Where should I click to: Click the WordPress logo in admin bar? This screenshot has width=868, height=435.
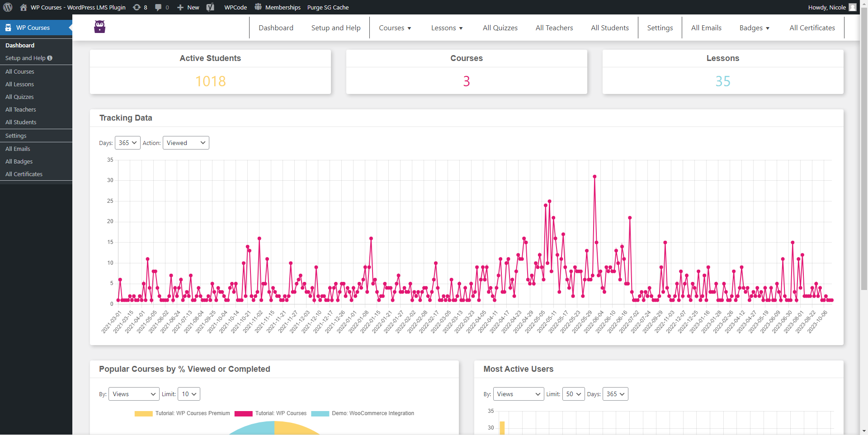click(8, 7)
